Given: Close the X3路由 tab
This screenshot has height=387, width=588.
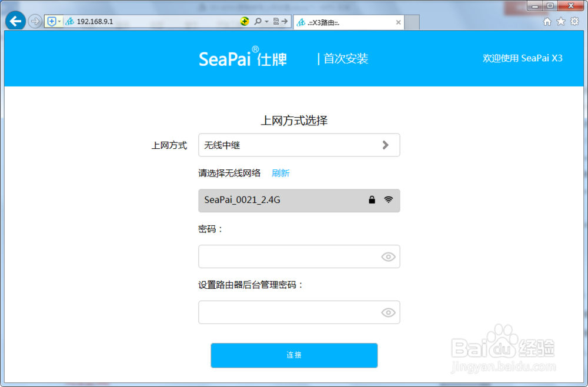Looking at the screenshot, I should (398, 22).
